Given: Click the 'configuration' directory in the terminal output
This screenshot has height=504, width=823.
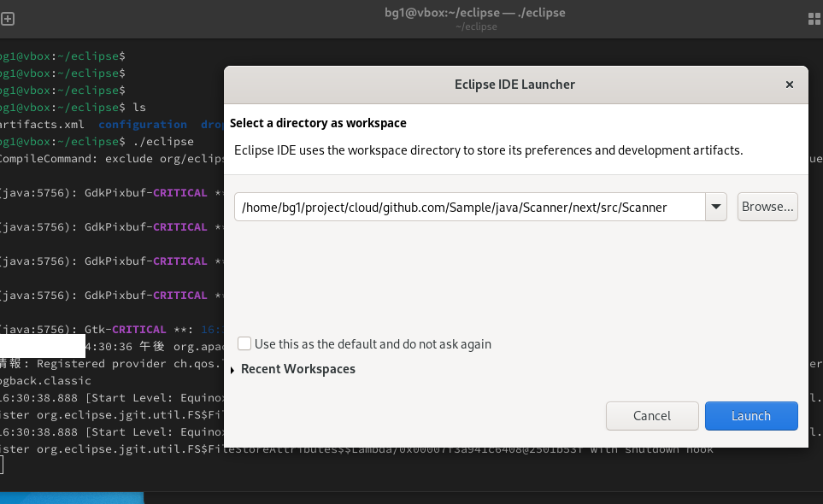Looking at the screenshot, I should click(142, 124).
